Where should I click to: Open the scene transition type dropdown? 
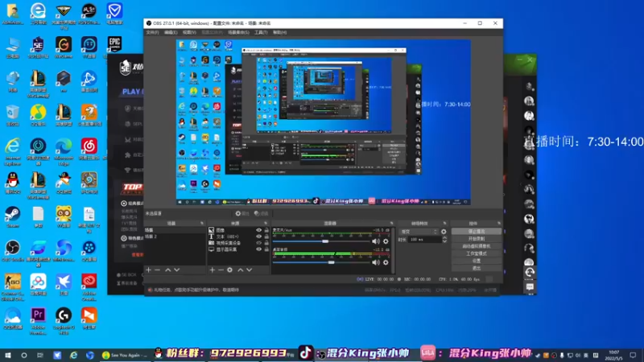pyautogui.click(x=419, y=232)
